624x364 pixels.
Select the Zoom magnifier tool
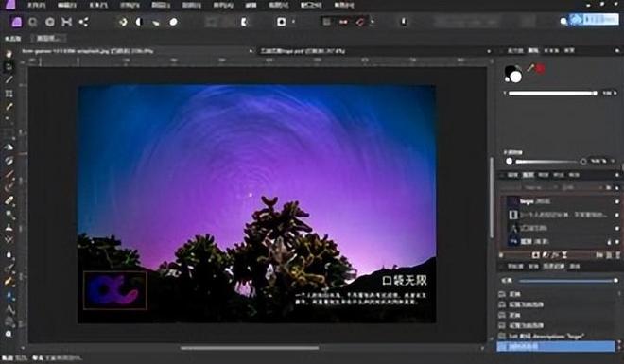(9, 334)
